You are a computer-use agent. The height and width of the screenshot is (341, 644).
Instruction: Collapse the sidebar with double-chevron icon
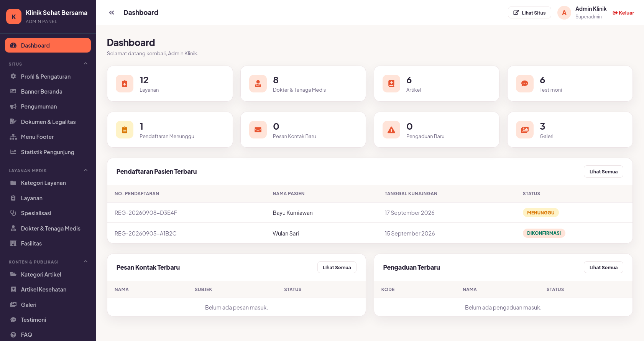[112, 13]
